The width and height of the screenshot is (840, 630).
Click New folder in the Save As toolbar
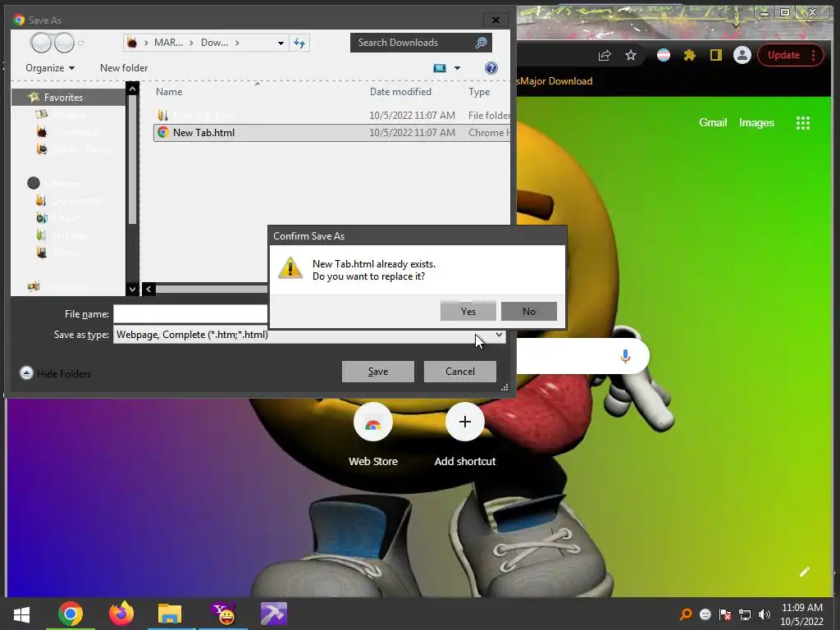coord(124,68)
